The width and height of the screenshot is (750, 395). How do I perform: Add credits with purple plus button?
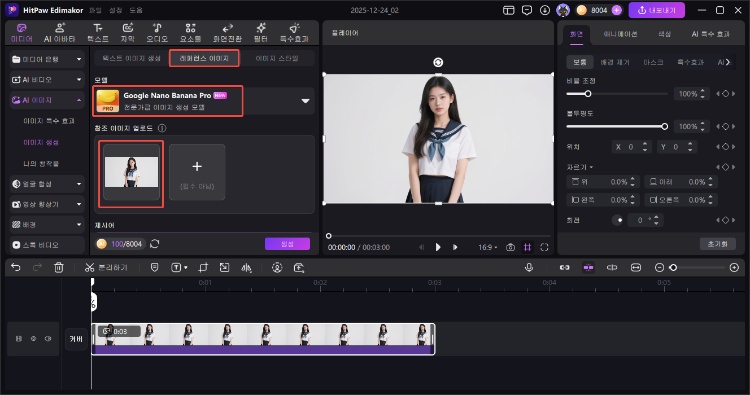tap(617, 10)
